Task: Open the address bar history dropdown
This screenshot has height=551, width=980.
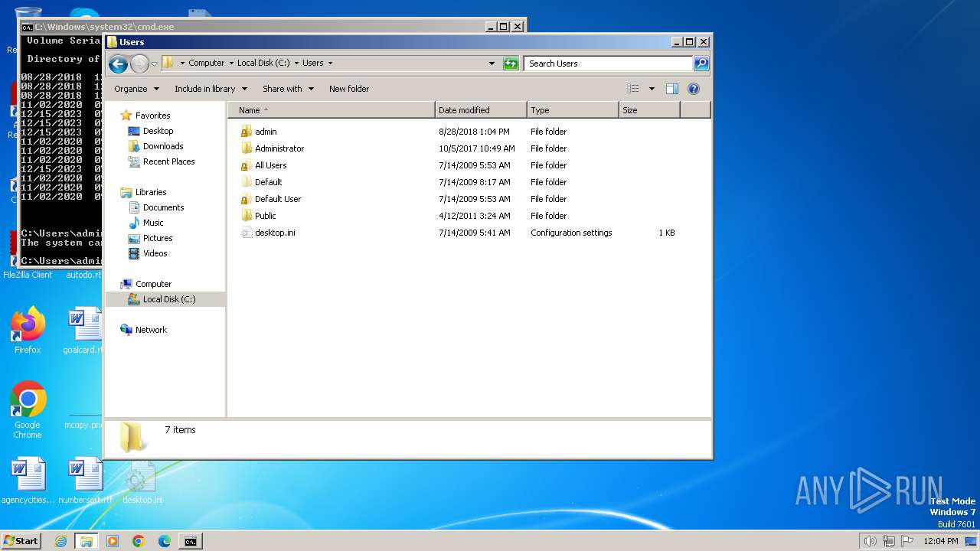Action: [x=492, y=64]
